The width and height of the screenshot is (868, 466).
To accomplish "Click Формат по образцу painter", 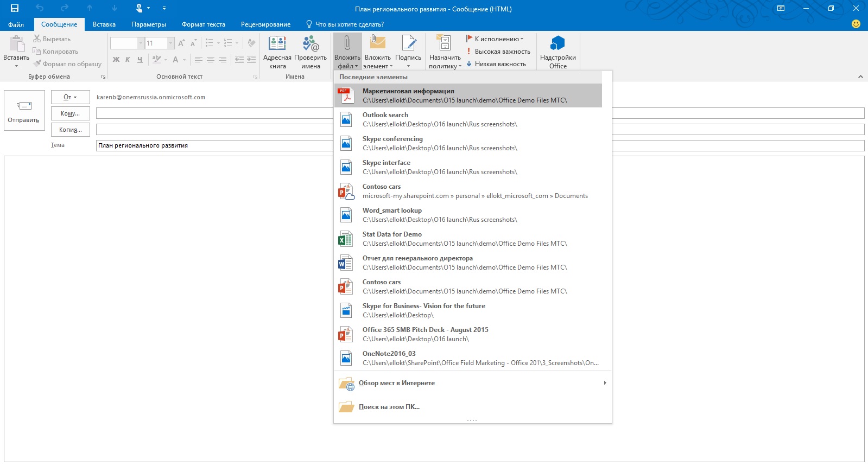I will coord(67,64).
